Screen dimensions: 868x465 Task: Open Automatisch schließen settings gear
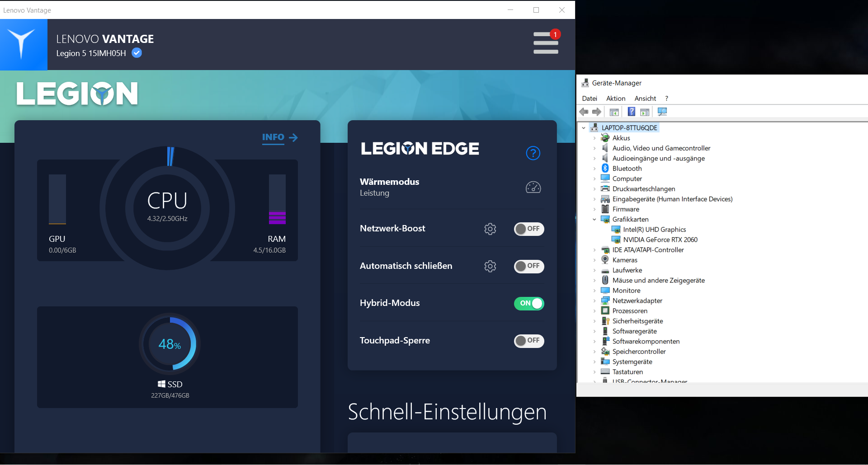point(490,266)
